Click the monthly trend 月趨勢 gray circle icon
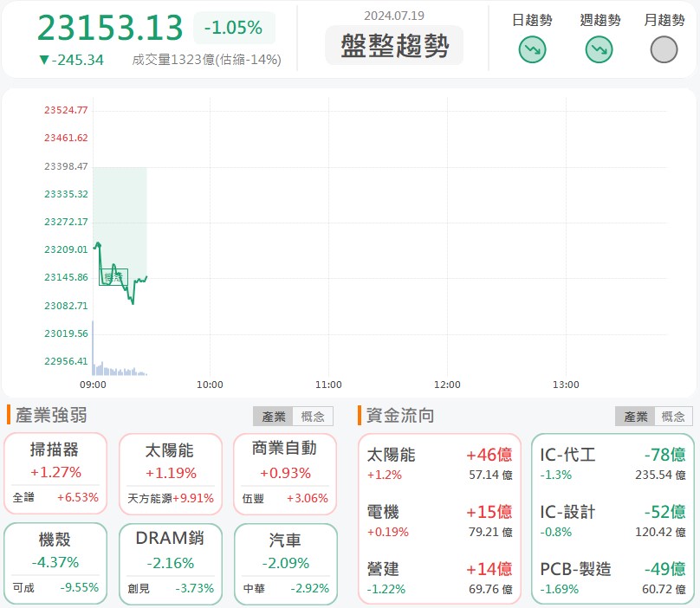The width and height of the screenshot is (700, 608). point(664,49)
